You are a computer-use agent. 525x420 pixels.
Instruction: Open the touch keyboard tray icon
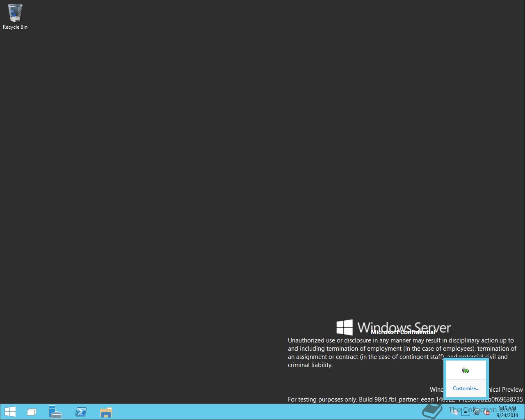(454, 412)
